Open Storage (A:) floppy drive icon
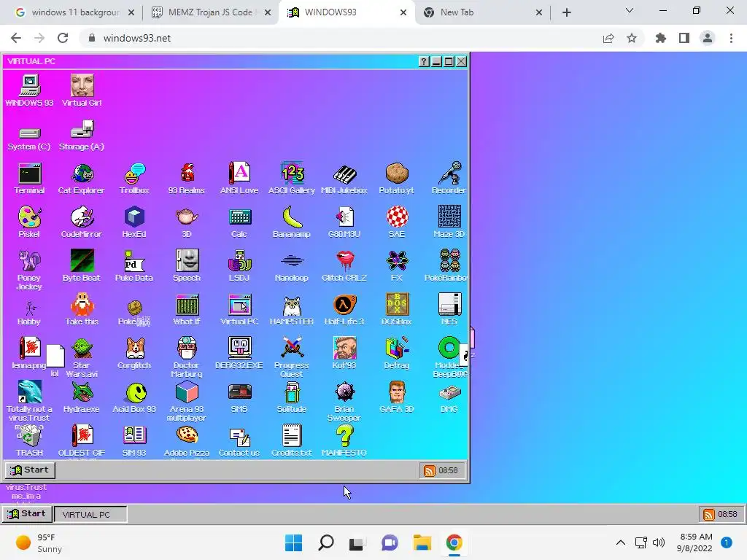 coord(82,136)
